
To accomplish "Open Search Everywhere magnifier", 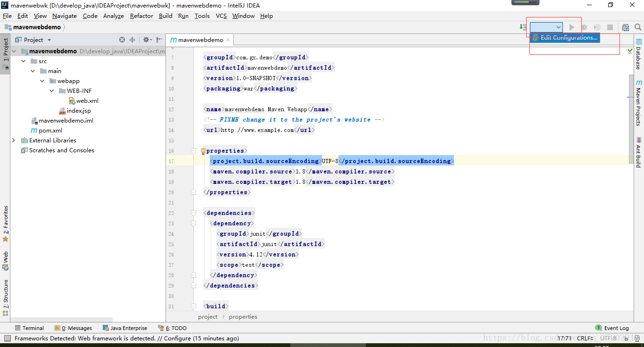I will (637, 27).
